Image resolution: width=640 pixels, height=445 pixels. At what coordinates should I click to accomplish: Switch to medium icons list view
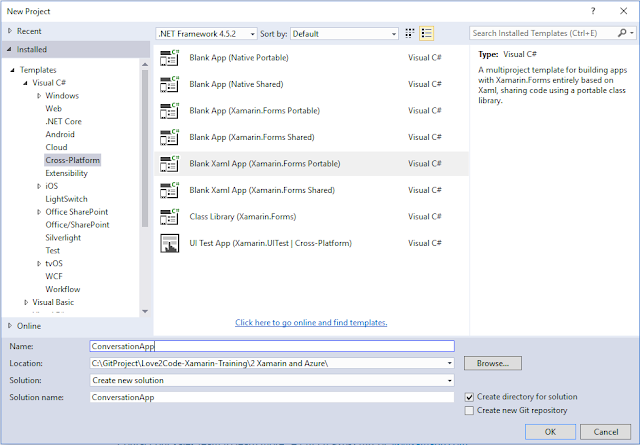pos(427,33)
